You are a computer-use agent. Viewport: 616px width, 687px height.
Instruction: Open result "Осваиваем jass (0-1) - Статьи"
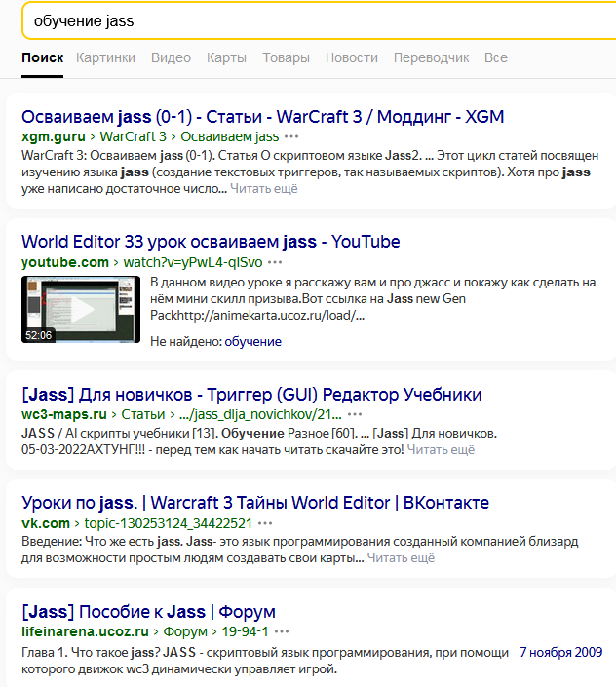coord(262,117)
